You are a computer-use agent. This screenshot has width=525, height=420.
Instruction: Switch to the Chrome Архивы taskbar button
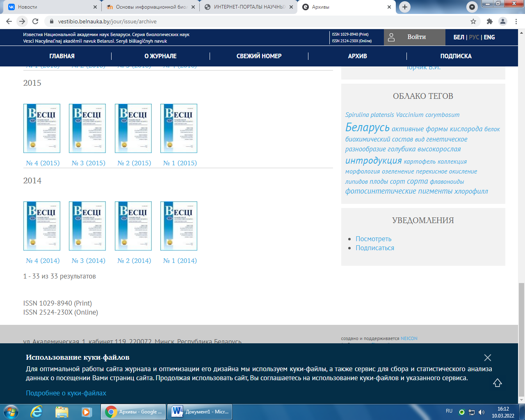tap(133, 411)
